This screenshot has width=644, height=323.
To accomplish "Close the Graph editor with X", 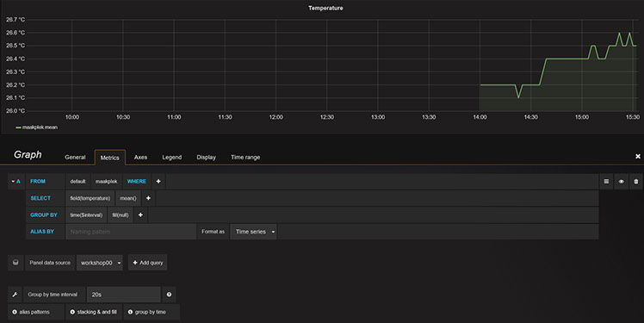I will pyautogui.click(x=638, y=156).
